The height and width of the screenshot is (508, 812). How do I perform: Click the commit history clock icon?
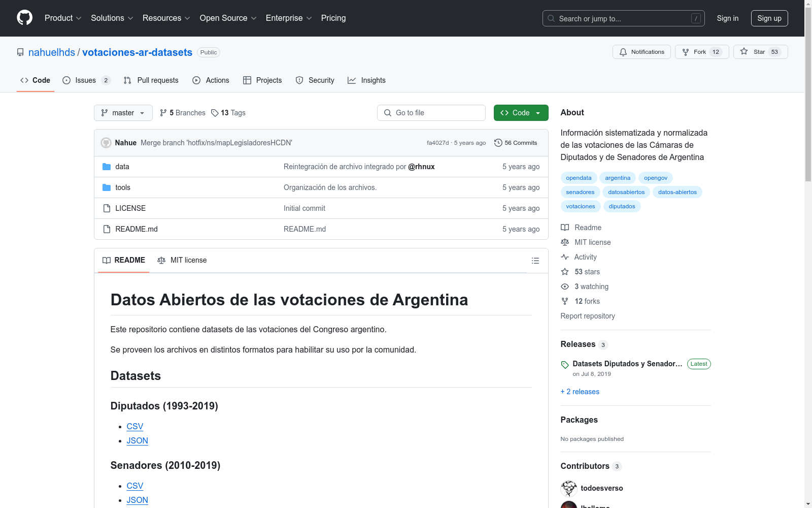[498, 143]
